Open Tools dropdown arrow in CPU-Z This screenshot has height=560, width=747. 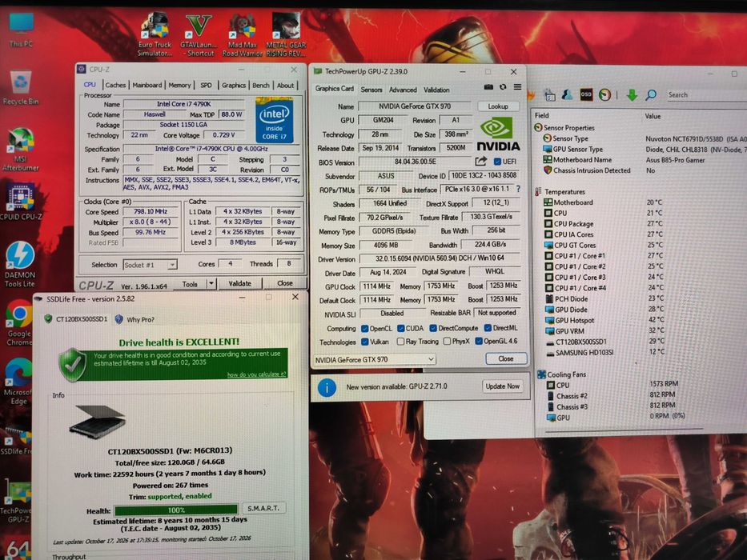point(211,284)
